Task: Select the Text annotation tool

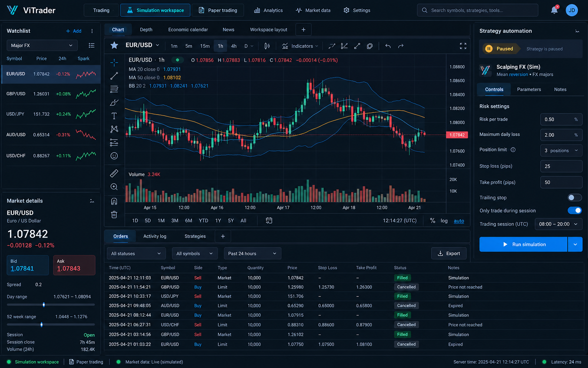Action: tap(114, 116)
